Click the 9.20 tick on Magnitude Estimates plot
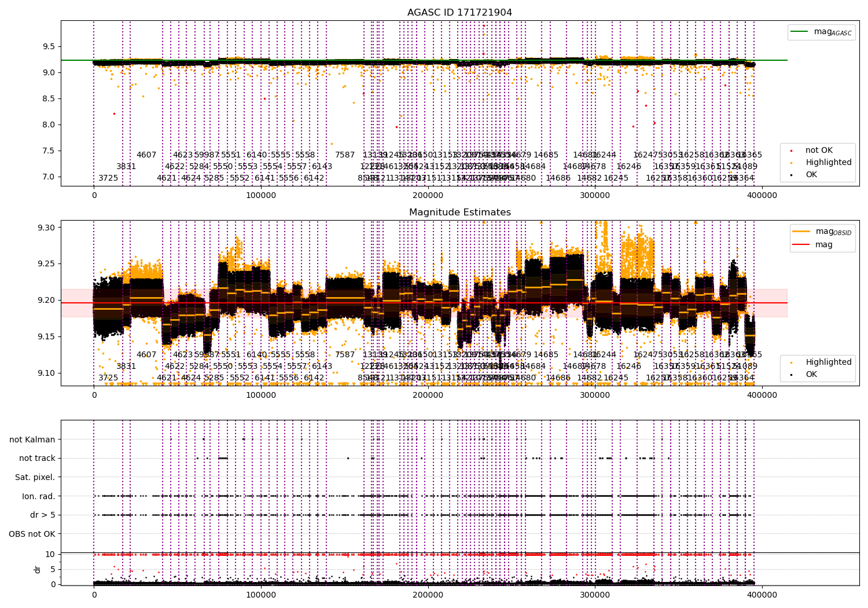868x608 pixels. pos(46,301)
